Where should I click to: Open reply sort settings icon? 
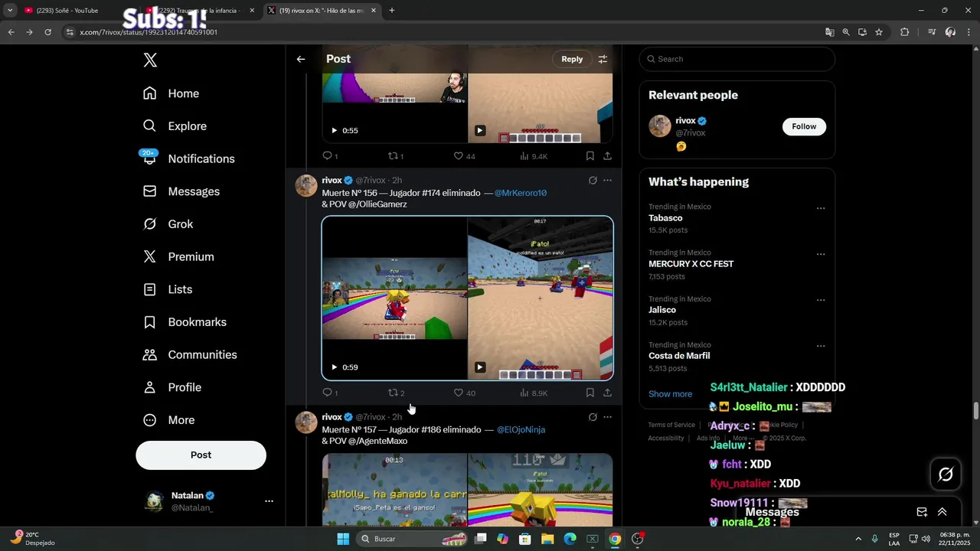pyautogui.click(x=603, y=59)
